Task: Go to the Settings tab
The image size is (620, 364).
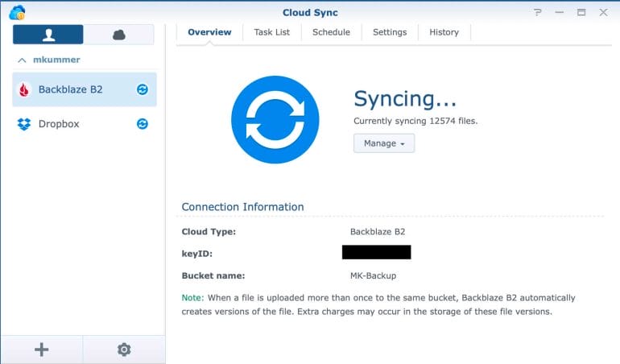Action: [x=390, y=32]
